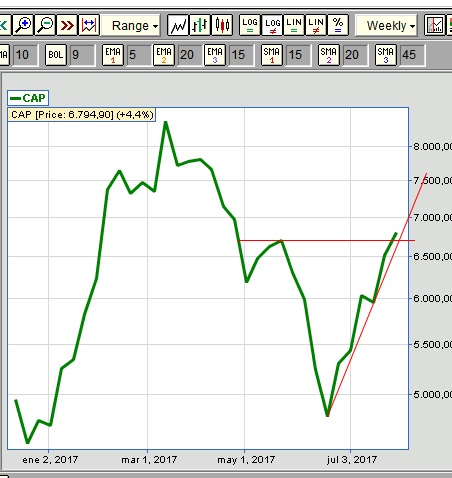Edit the EMA 1 period field showing 5

139,55
